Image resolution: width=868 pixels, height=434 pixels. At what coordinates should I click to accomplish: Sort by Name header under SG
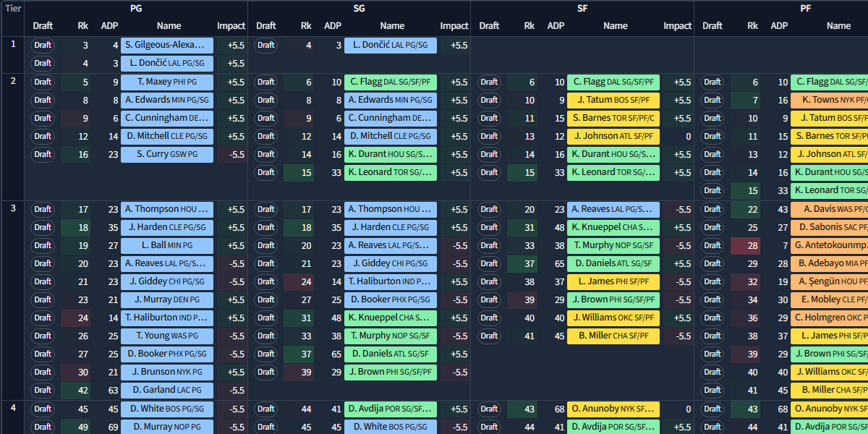coord(392,26)
